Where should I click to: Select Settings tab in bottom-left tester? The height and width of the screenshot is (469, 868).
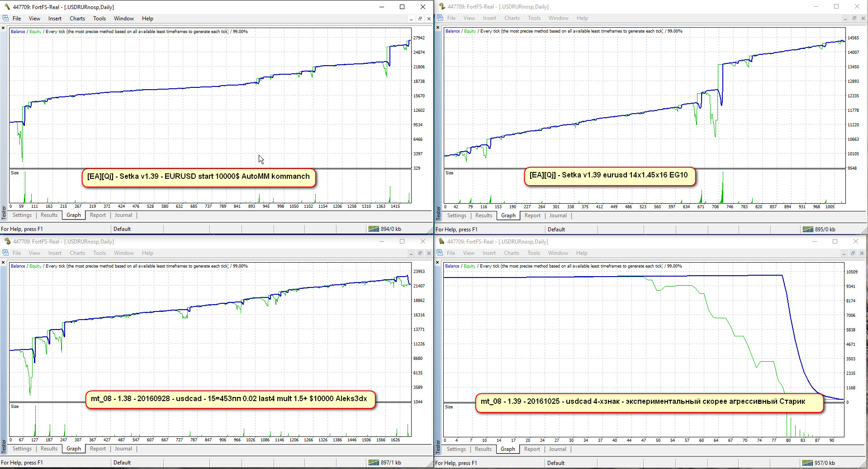pos(22,449)
